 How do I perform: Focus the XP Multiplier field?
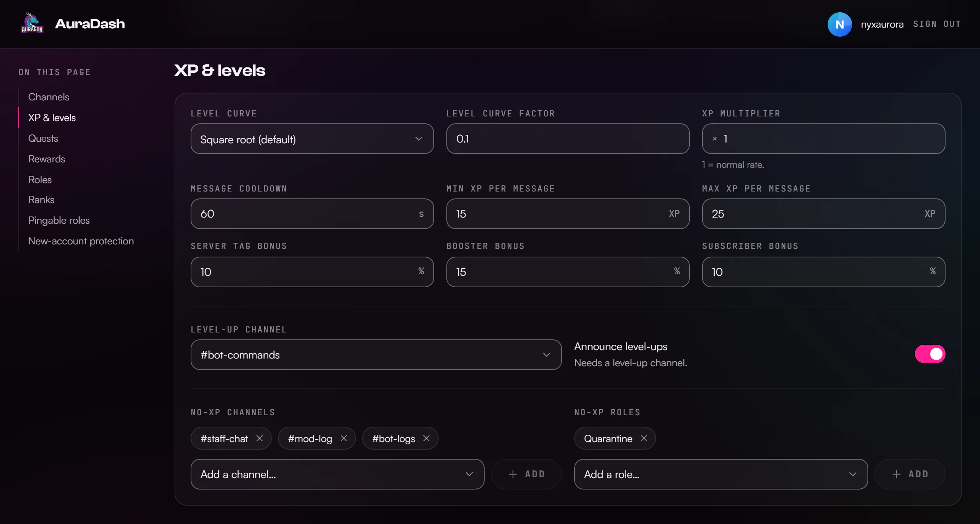pos(823,139)
